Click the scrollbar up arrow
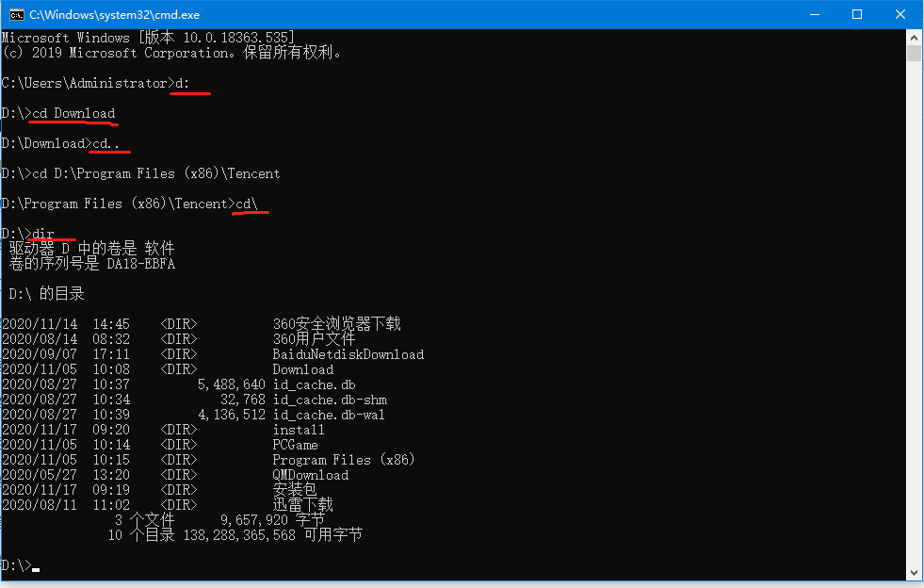The width and height of the screenshot is (924, 588). pos(914,37)
